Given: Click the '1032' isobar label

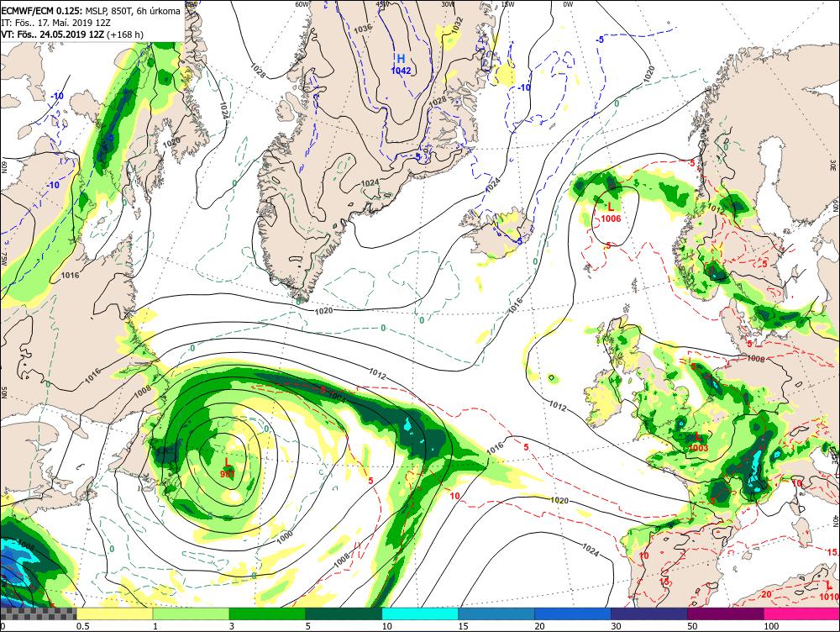Looking at the screenshot, I should coord(456,24).
